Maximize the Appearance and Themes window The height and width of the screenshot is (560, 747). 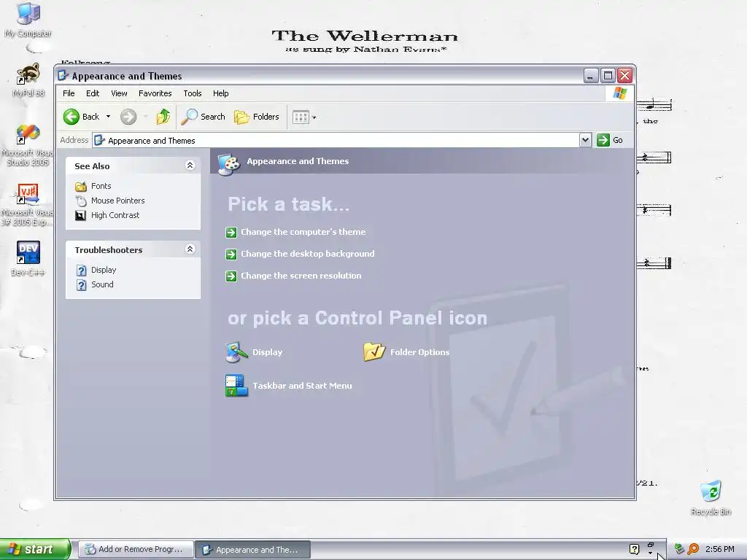click(608, 76)
